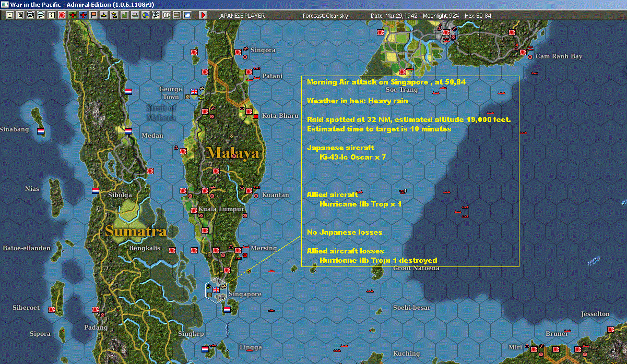Screen dimensions: 627x364
Task: Click the base with arrows toolbar icon
Action: (135, 15)
